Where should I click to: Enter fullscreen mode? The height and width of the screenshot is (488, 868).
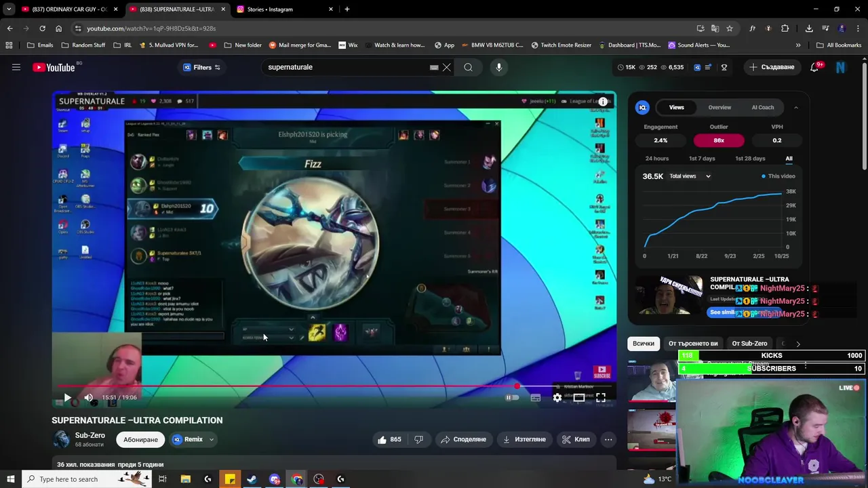[x=601, y=398]
